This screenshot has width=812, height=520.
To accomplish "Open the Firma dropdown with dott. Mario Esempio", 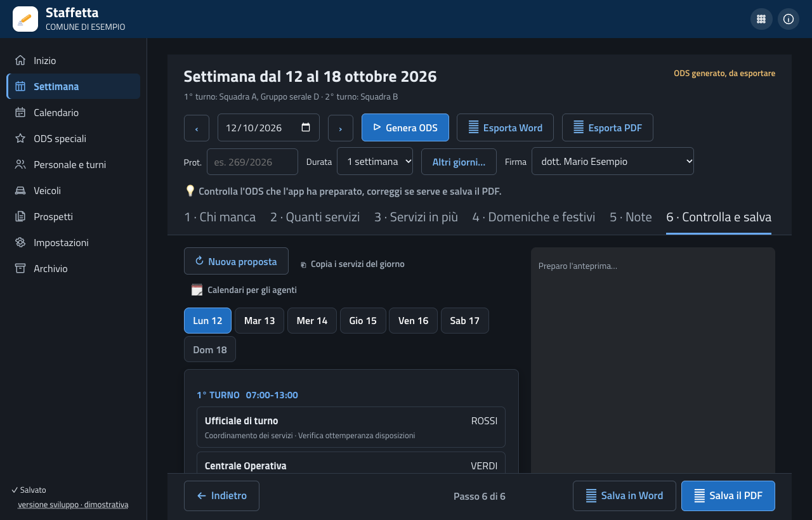I will (613, 161).
